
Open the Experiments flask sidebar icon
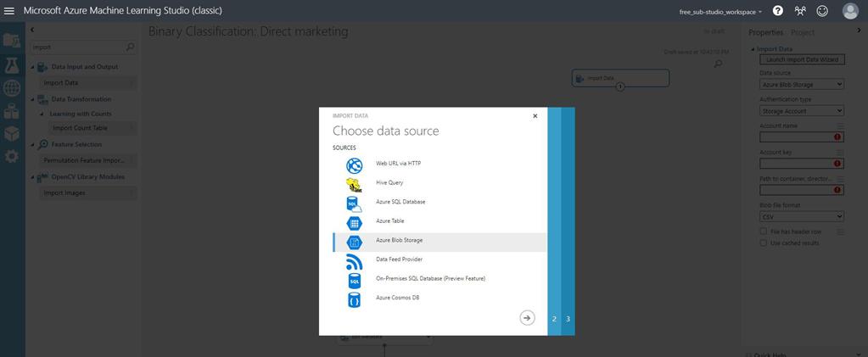click(12, 66)
